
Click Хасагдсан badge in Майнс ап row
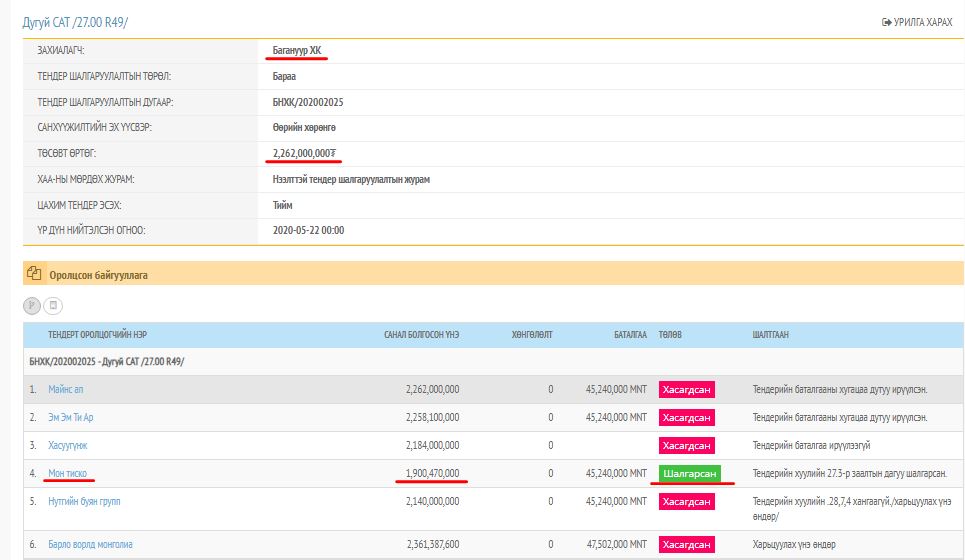point(686,389)
